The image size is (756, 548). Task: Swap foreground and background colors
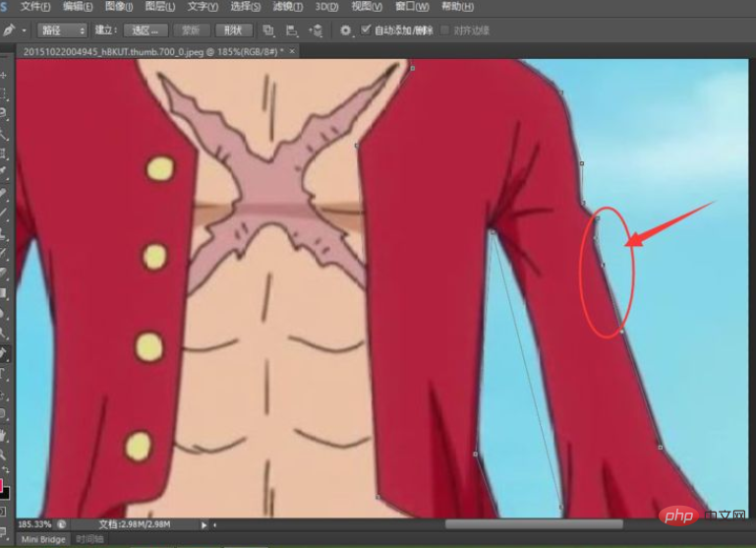[x=6, y=470]
